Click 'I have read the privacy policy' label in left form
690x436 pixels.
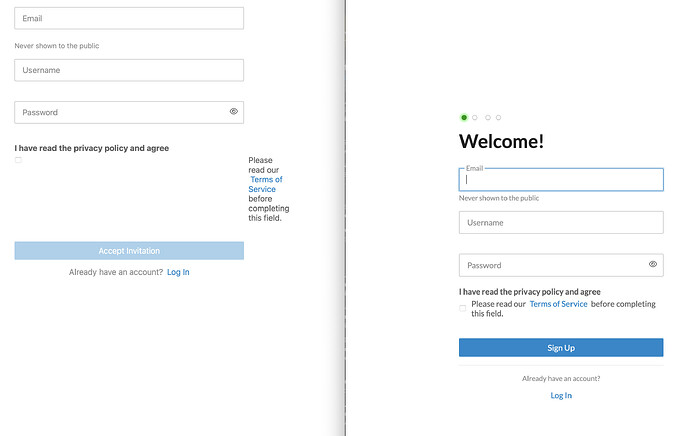coord(92,148)
